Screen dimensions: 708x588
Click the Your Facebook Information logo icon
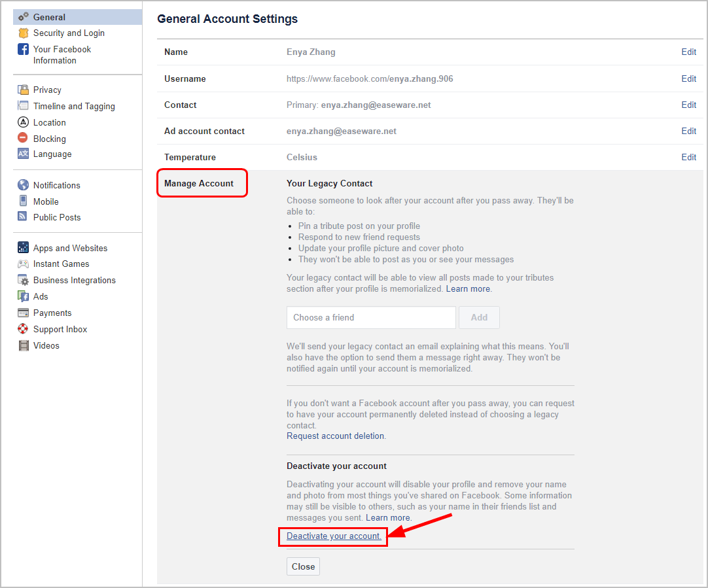(23, 49)
